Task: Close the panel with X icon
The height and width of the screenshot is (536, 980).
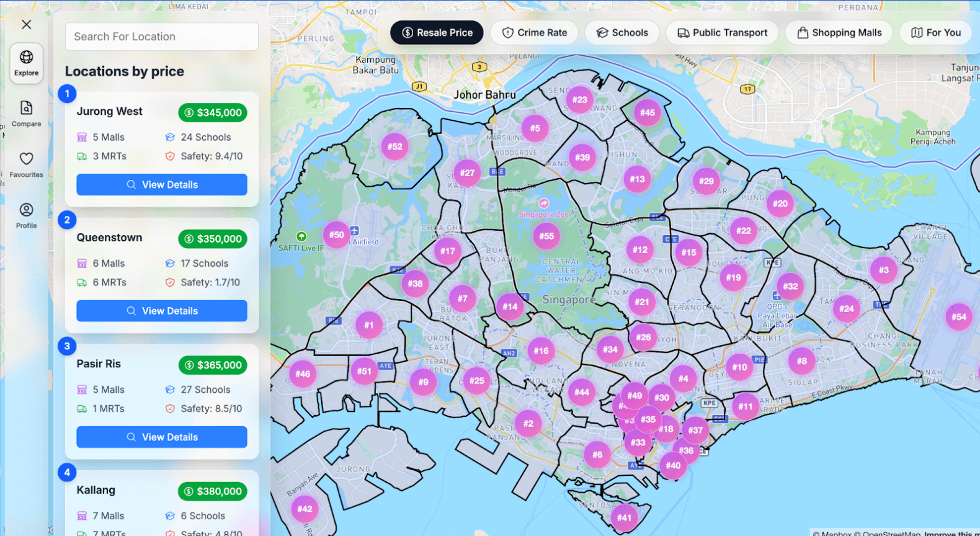Action: tap(26, 25)
